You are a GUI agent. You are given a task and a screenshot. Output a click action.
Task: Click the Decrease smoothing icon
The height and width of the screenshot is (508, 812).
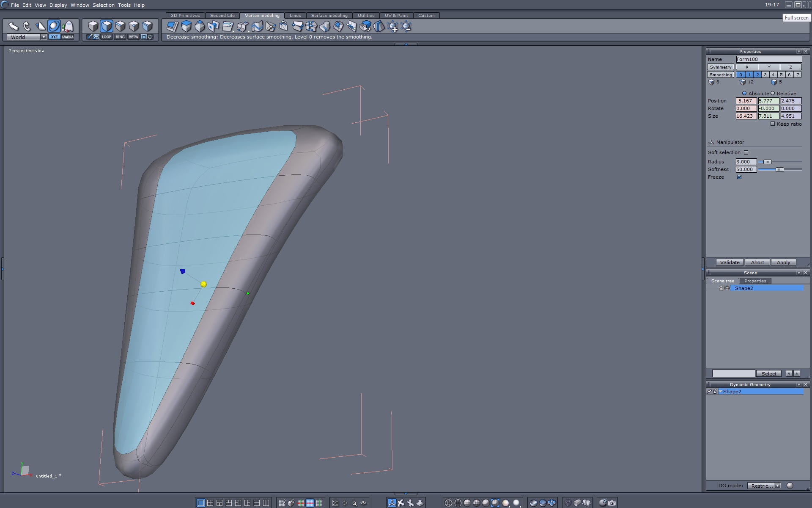pos(406,27)
